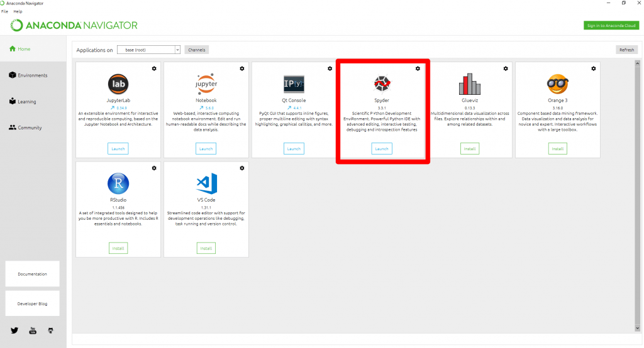This screenshot has height=348, width=644.
Task: Click JupyterLab version update arrow
Action: tap(113, 108)
